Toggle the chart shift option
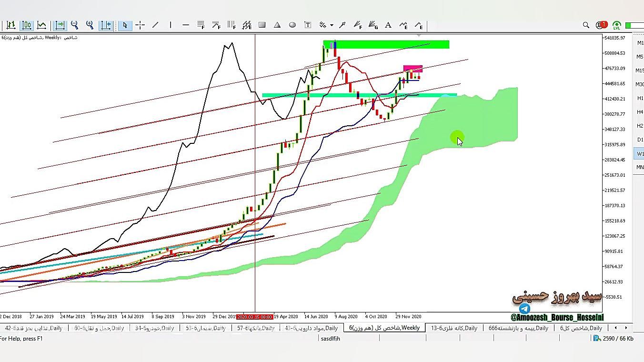The height and width of the screenshot is (362, 644). [105, 25]
